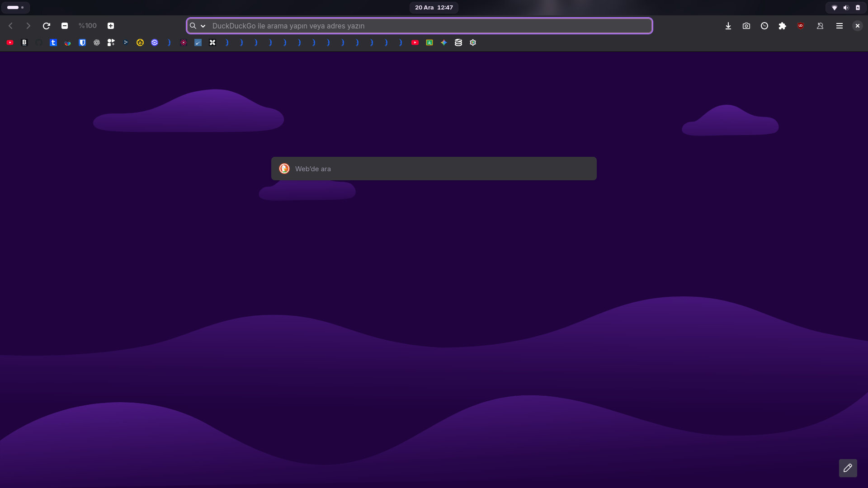Viewport: 868px width, 488px height.
Task: Open the volume speaker system icon
Action: pyautogui.click(x=846, y=8)
